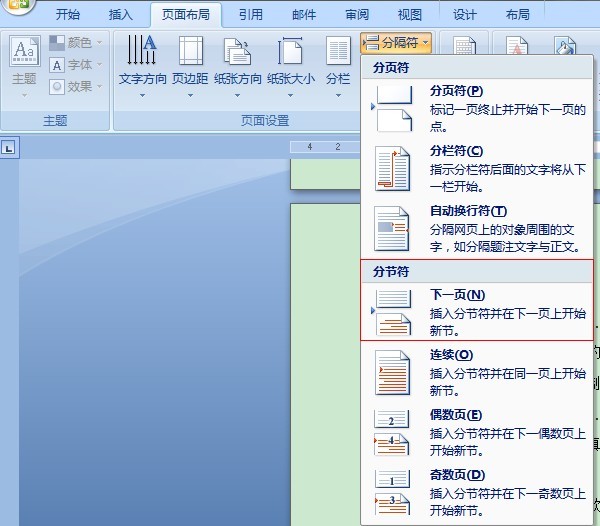
Task: Open the theme 字体 dropdown
Action: [x=76, y=65]
